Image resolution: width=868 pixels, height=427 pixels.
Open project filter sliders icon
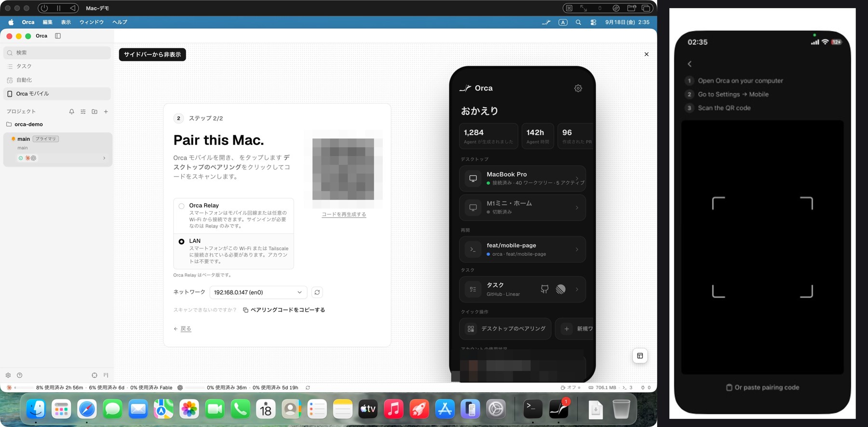83,111
